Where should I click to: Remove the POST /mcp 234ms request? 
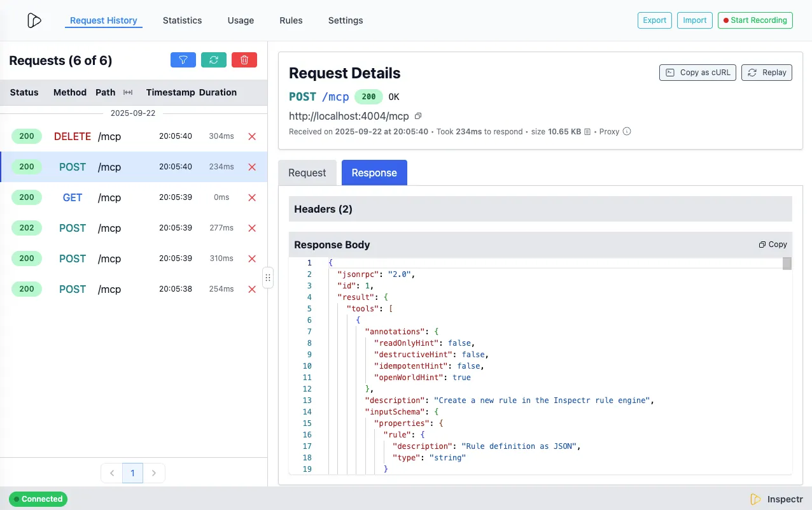coord(252,167)
